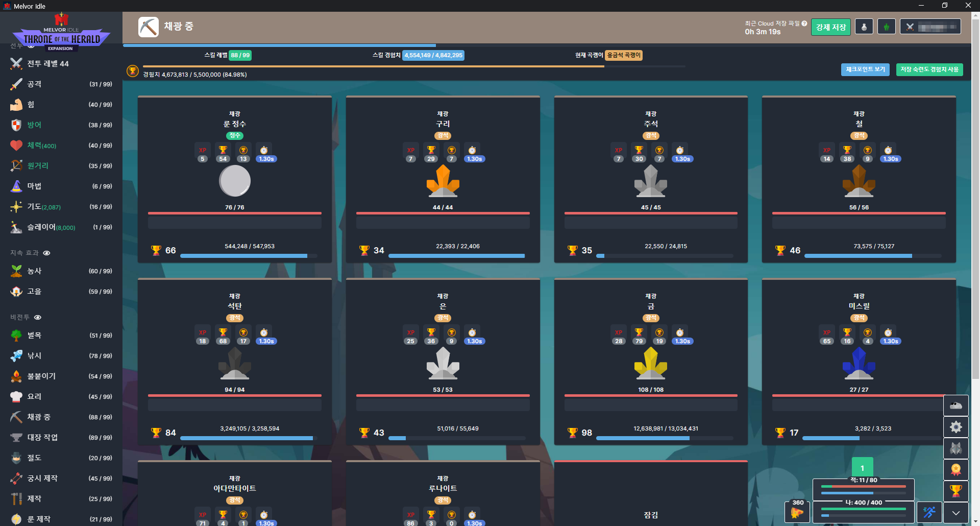Screen dimensions: 980x526
Task: Collapse the side icon panel chevron
Action: coord(956,513)
